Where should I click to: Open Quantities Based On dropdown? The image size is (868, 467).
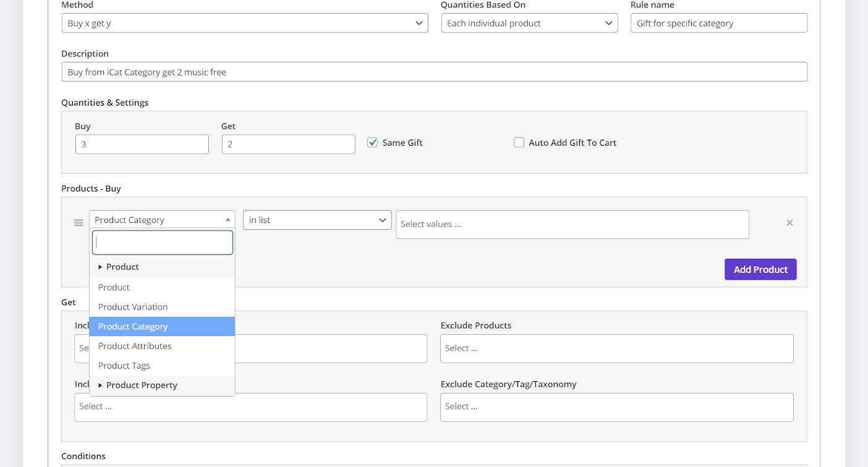click(529, 23)
